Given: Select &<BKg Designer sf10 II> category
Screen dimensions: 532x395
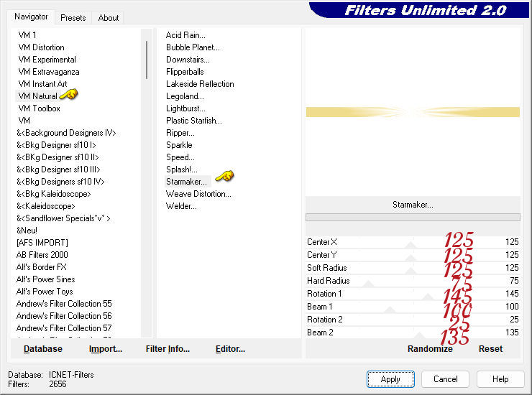Looking at the screenshot, I should (58, 157).
